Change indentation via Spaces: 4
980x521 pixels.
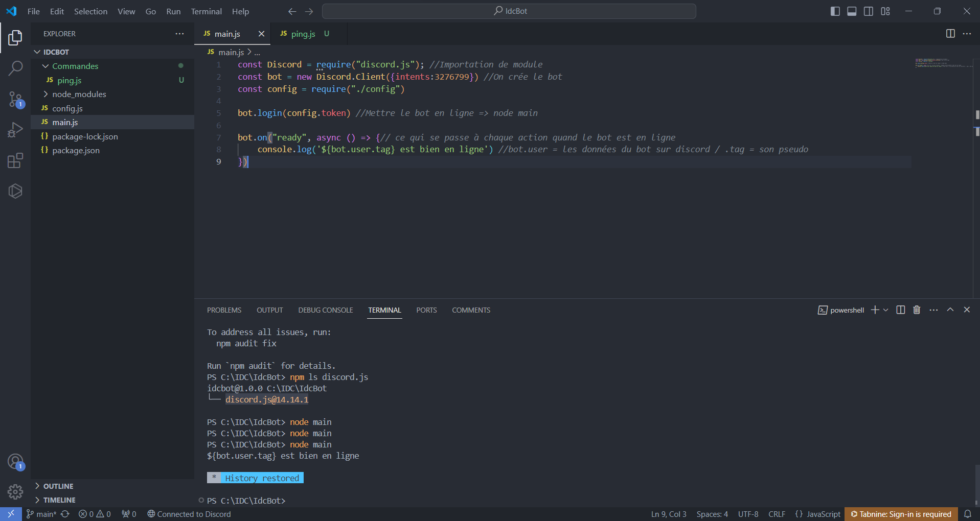pyautogui.click(x=712, y=514)
